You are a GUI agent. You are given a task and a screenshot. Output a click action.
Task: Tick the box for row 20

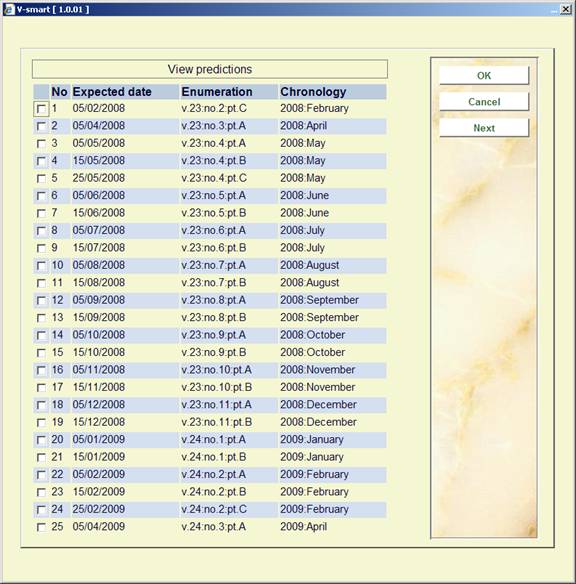pyautogui.click(x=41, y=440)
